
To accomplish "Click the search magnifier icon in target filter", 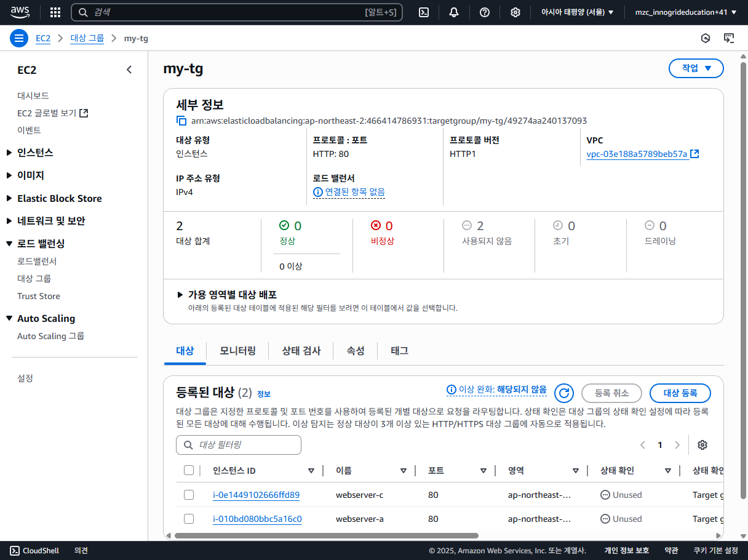I will pyautogui.click(x=188, y=445).
